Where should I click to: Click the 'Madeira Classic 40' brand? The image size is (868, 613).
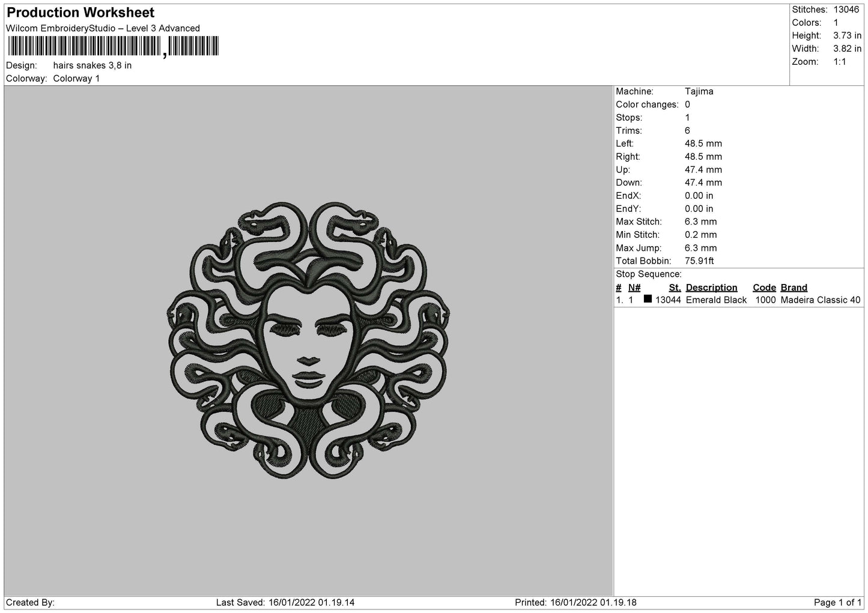click(821, 300)
